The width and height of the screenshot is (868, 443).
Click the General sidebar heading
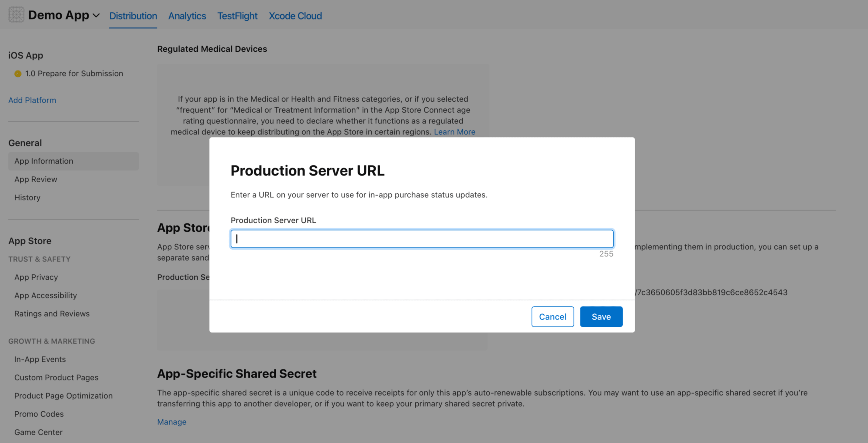(x=25, y=143)
